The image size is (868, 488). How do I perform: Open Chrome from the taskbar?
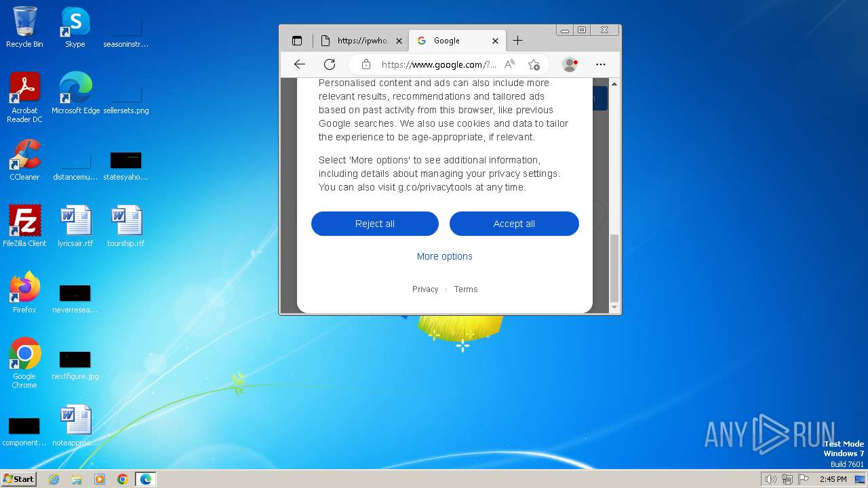click(123, 479)
